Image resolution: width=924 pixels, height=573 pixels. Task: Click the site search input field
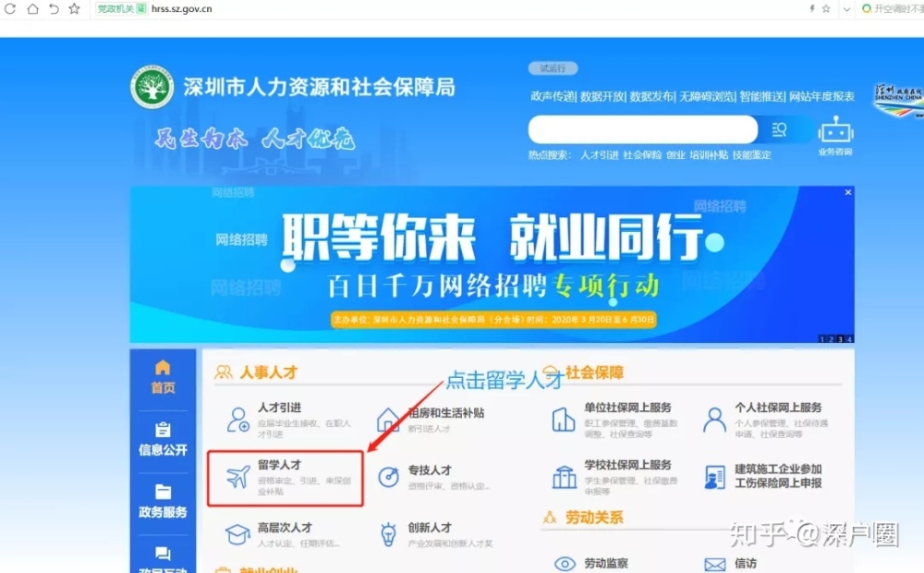pyautogui.click(x=642, y=129)
